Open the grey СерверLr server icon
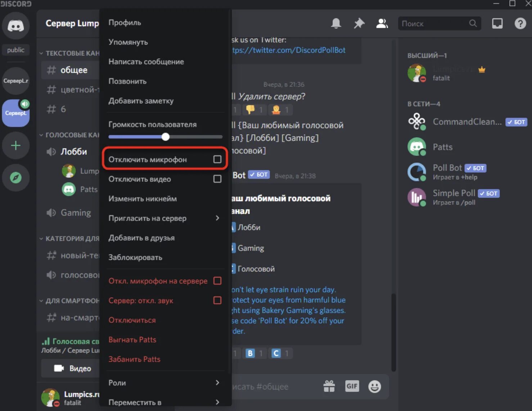Viewport: 532px width, 411px height. click(x=15, y=81)
